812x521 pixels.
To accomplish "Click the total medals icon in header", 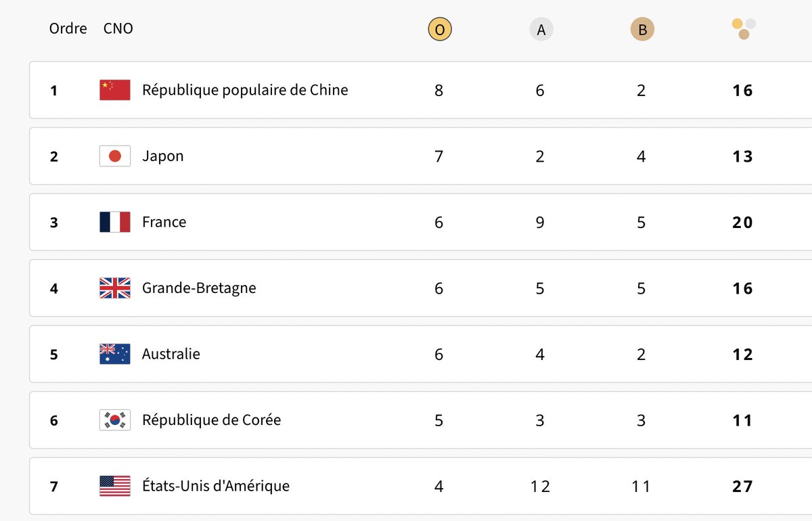I will click(744, 29).
